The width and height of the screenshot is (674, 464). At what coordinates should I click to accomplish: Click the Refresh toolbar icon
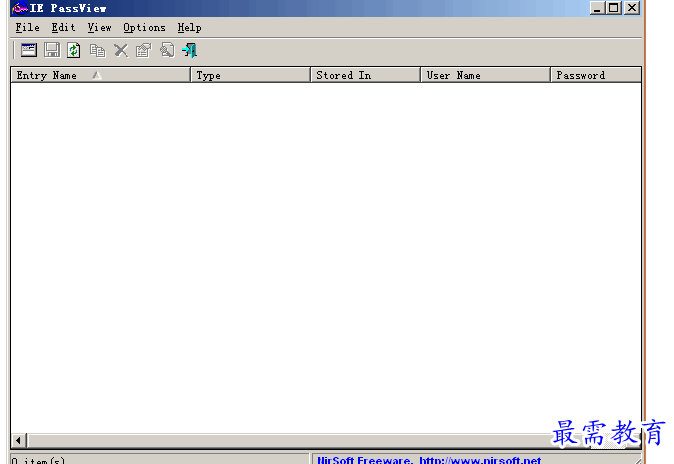pyautogui.click(x=74, y=50)
